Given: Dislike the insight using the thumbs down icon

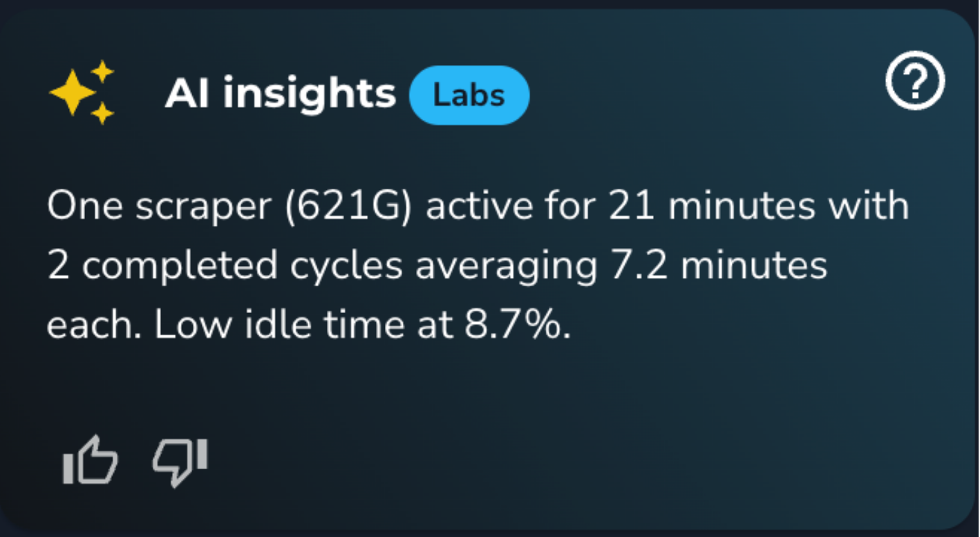Looking at the screenshot, I should click(179, 460).
